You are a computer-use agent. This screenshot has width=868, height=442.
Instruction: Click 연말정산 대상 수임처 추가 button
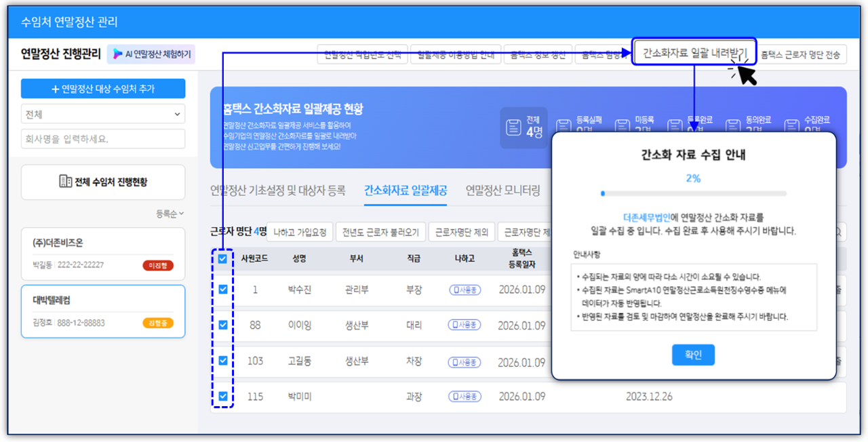pyautogui.click(x=103, y=89)
